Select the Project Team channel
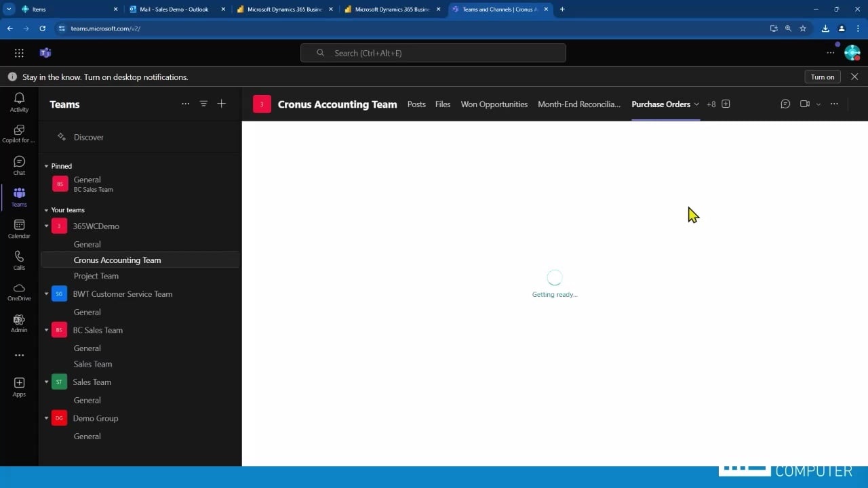868x488 pixels. (96, 276)
